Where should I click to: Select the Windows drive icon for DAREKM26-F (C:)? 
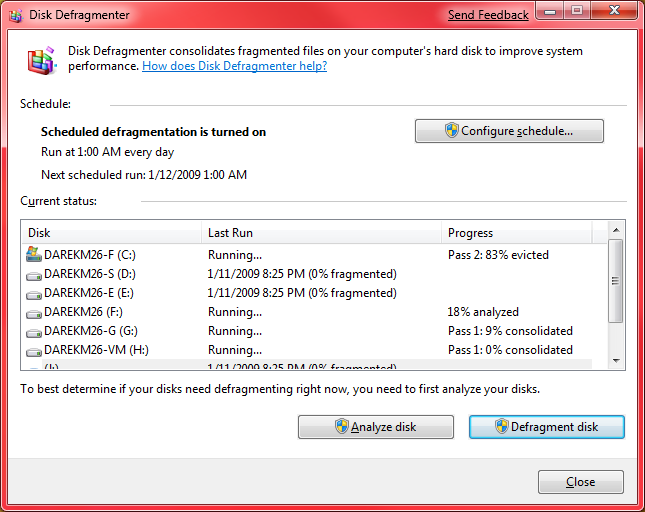(34, 255)
